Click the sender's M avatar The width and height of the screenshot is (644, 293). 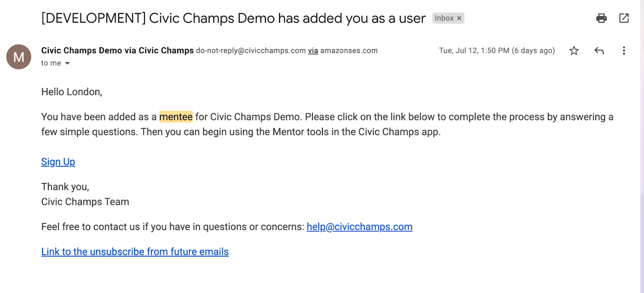pos(19,57)
